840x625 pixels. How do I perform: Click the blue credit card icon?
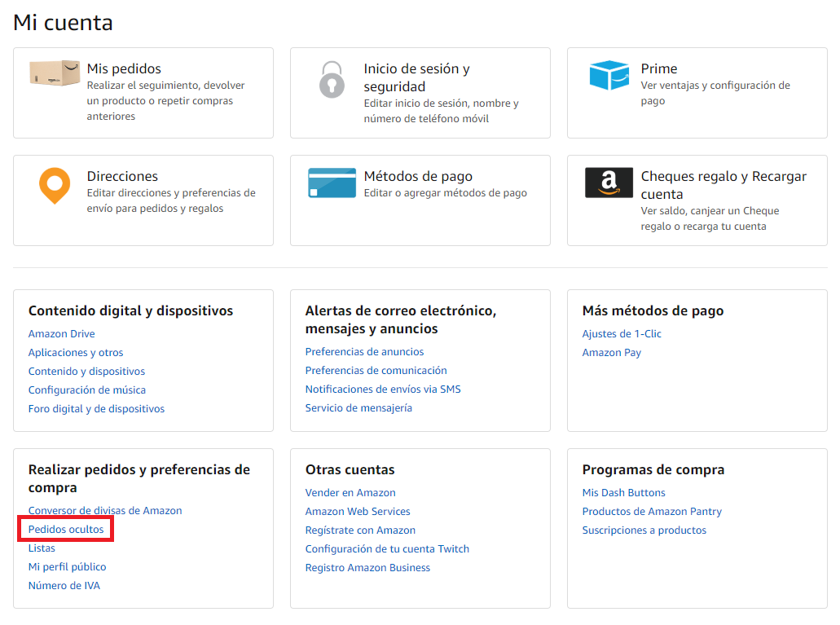pos(332,183)
